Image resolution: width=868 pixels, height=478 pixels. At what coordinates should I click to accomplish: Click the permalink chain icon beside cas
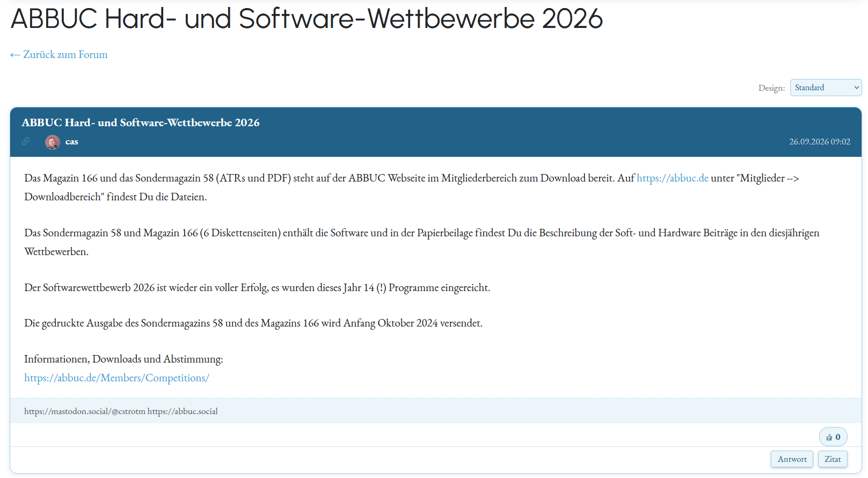click(26, 142)
